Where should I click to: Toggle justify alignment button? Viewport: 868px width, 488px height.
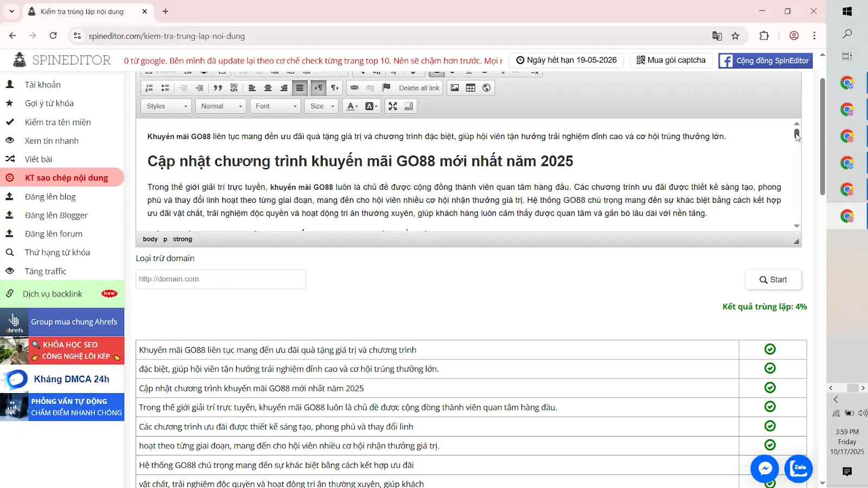(x=299, y=88)
